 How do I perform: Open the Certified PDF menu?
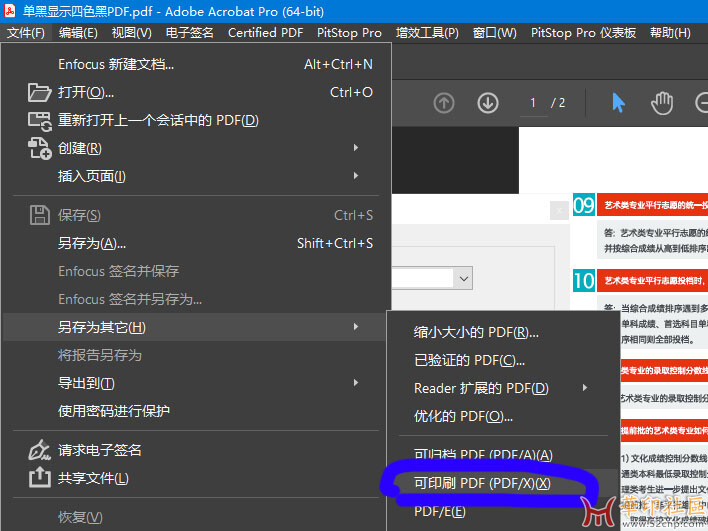click(x=266, y=33)
